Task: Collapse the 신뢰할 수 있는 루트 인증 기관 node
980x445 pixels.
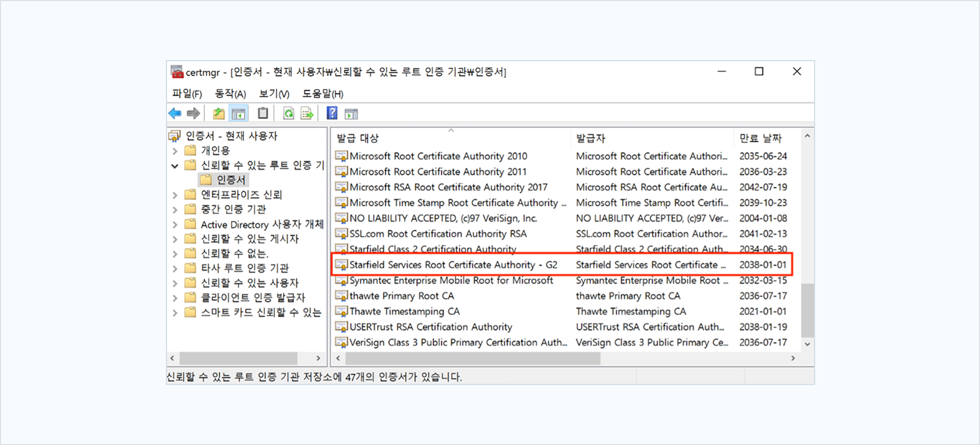Action: tap(175, 166)
